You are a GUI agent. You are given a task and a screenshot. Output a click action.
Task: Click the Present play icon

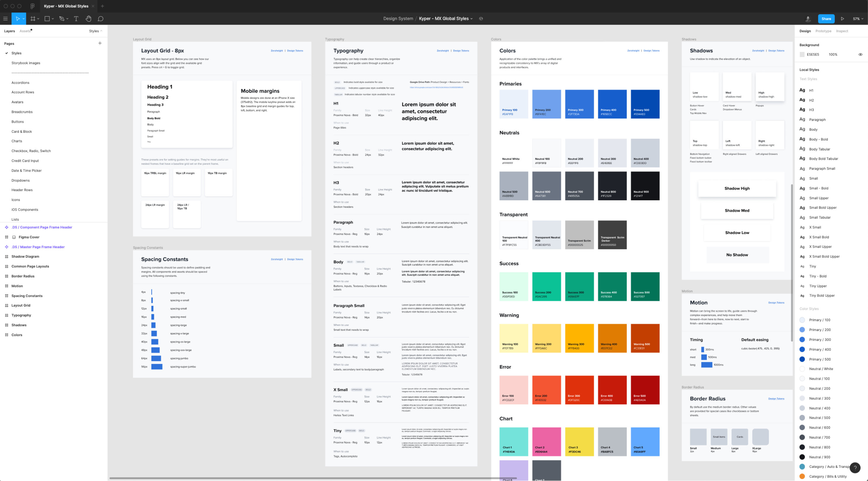coord(842,19)
